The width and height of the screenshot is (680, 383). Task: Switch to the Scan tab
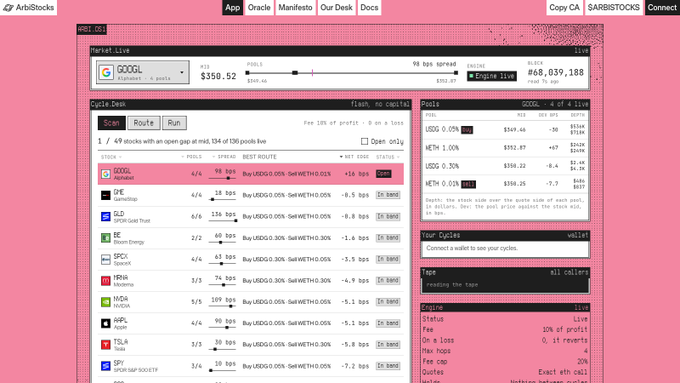pyautogui.click(x=111, y=123)
